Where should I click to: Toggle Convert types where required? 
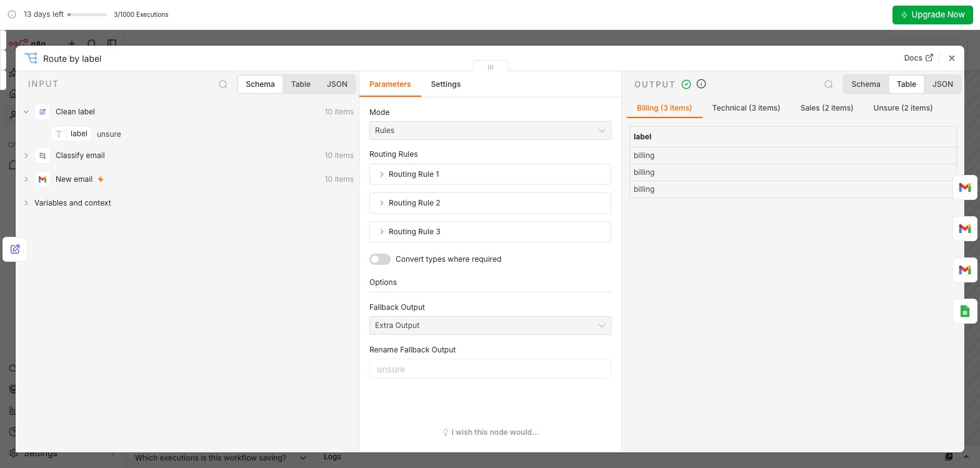tap(380, 259)
